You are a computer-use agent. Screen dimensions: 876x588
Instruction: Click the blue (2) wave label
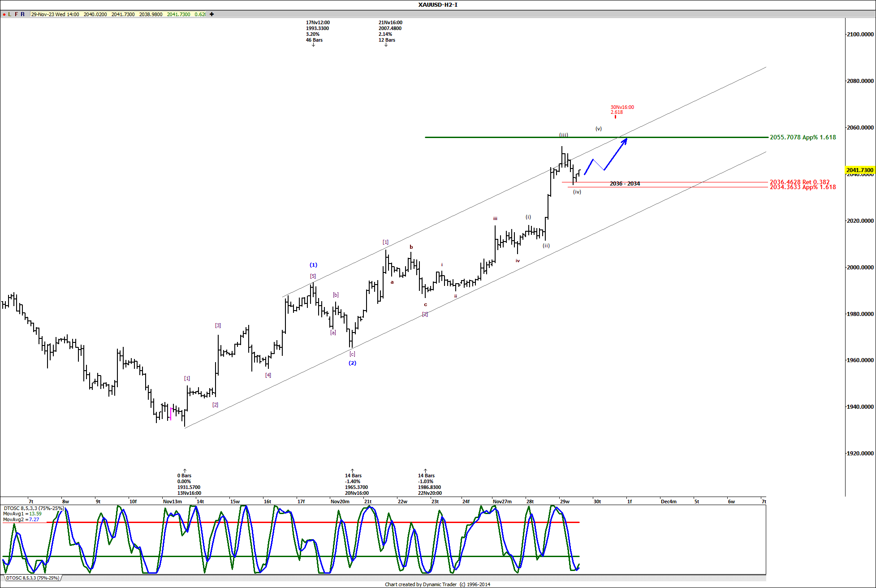coord(353,363)
